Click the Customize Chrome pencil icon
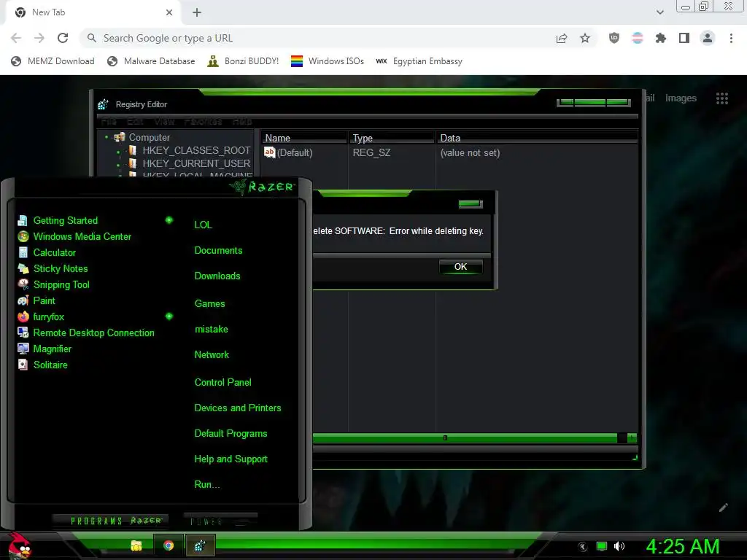The height and width of the screenshot is (560, 747). click(x=723, y=507)
